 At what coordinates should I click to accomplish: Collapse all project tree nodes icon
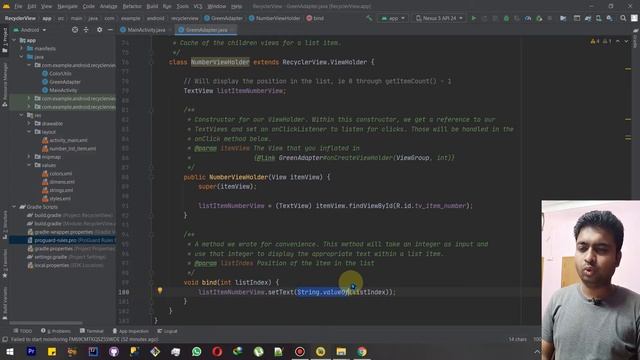pyautogui.click(x=86, y=30)
